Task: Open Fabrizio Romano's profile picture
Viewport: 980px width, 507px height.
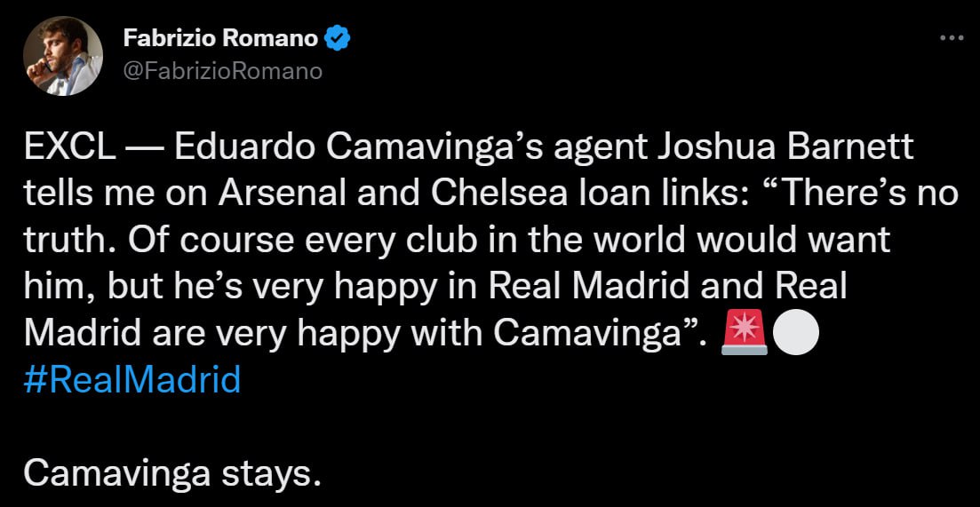Action: click(x=63, y=55)
